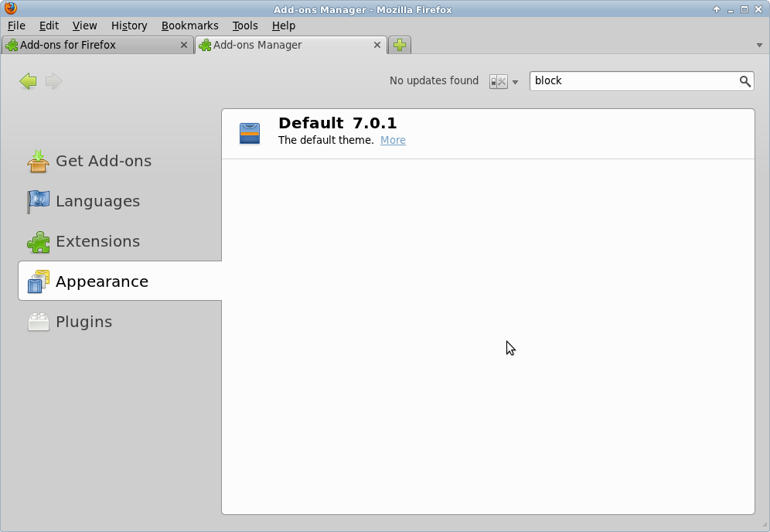
Task: Open the History menu
Action: [x=129, y=26]
